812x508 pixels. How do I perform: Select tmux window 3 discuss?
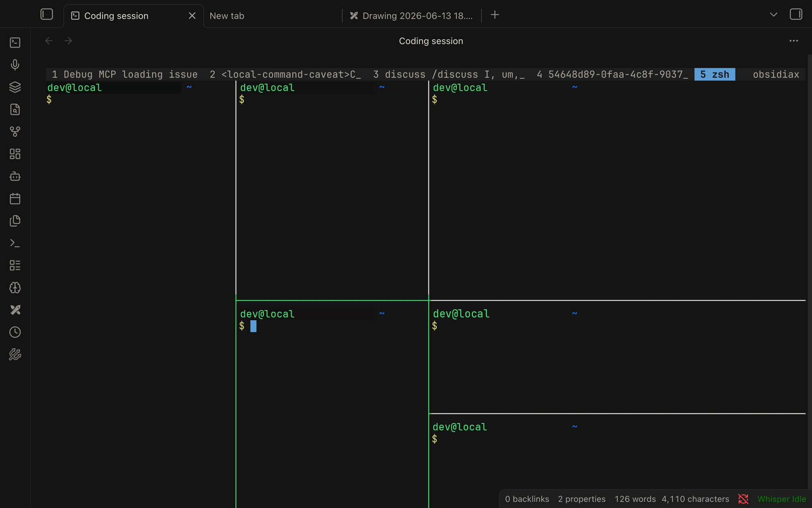pos(449,74)
